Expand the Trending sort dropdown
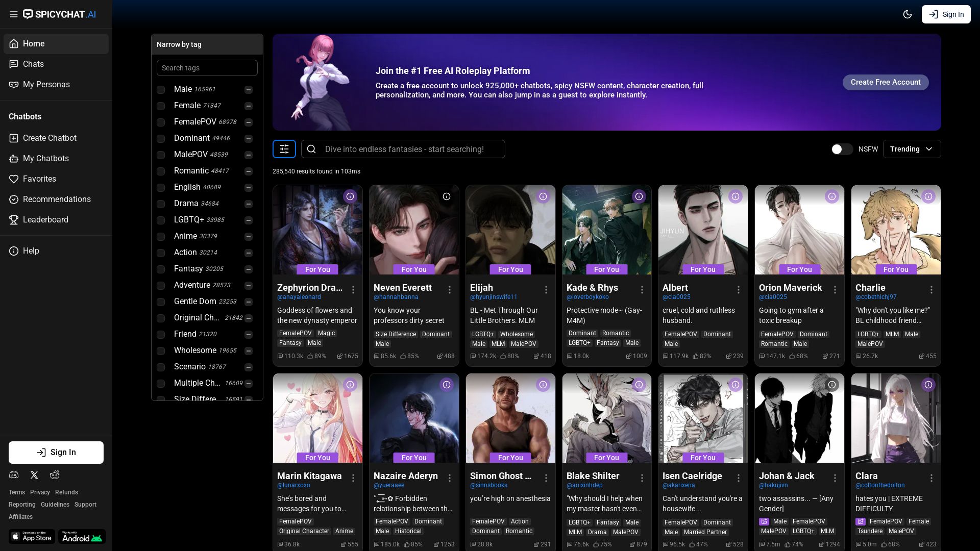 [912, 149]
